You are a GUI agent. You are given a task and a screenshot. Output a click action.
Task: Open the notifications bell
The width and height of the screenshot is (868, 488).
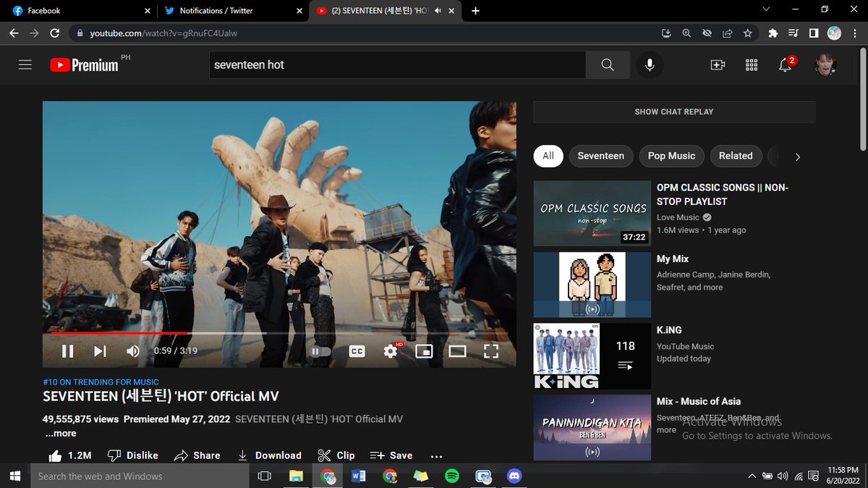[x=785, y=65]
